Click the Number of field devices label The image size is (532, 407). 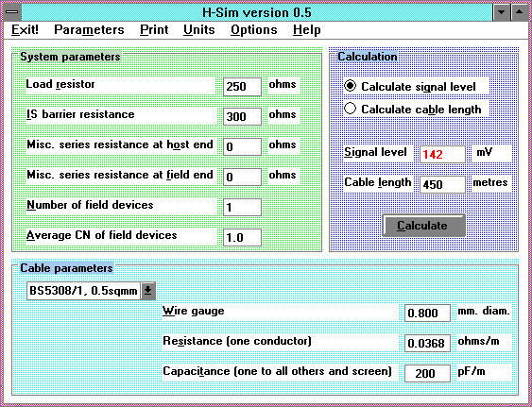click(90, 205)
